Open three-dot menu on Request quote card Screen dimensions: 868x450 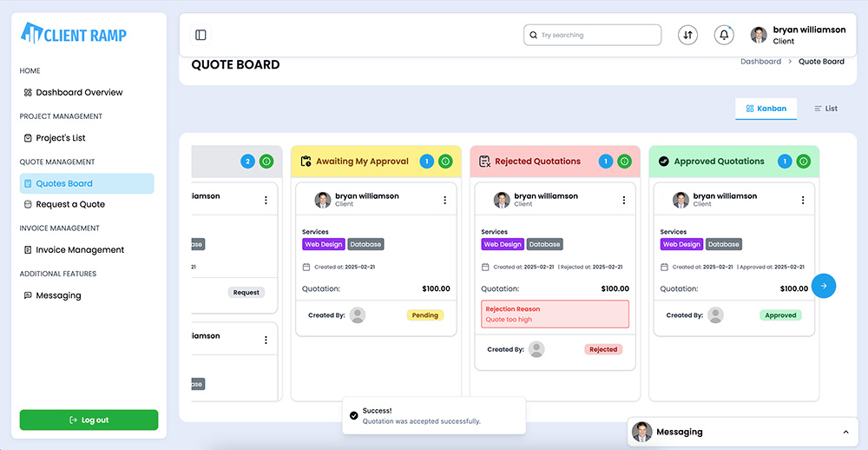[x=266, y=200]
